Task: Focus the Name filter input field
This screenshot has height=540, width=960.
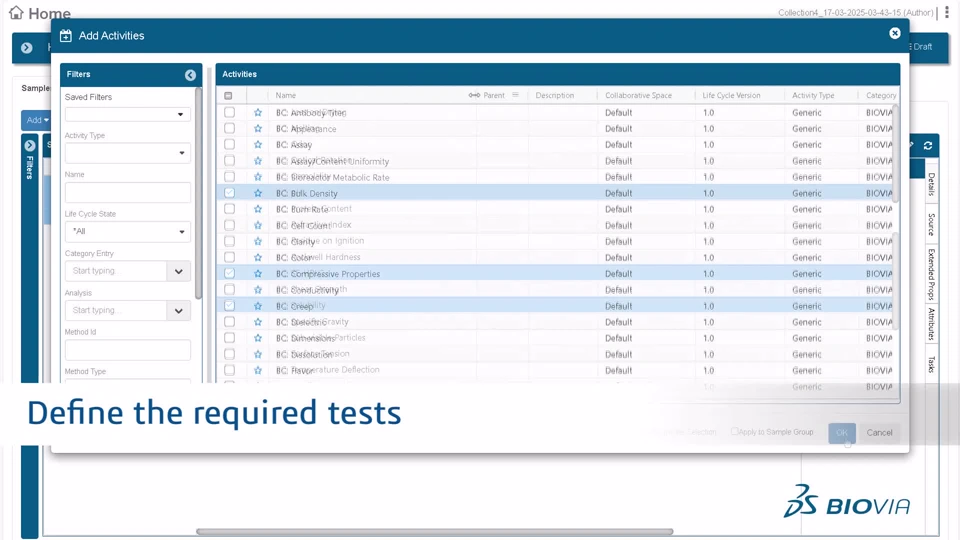Action: (128, 192)
